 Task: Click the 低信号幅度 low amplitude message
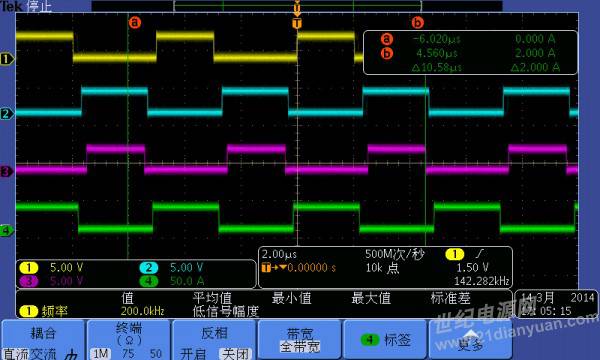point(226,311)
